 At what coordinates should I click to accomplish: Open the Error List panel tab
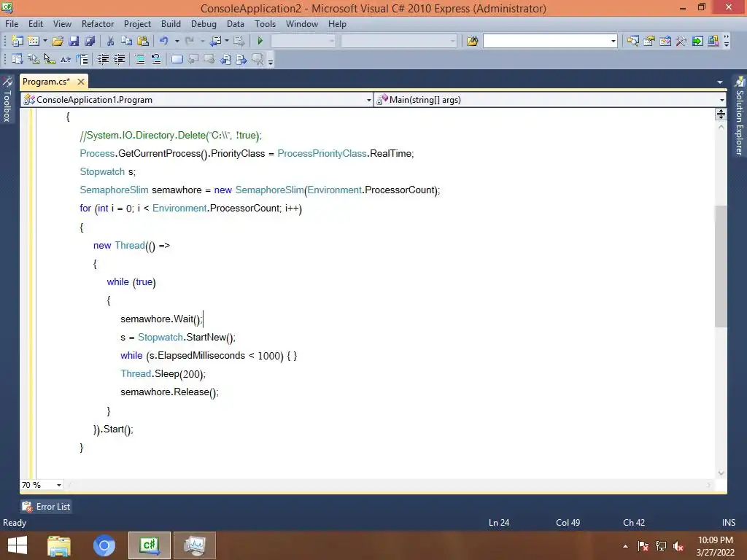point(46,507)
